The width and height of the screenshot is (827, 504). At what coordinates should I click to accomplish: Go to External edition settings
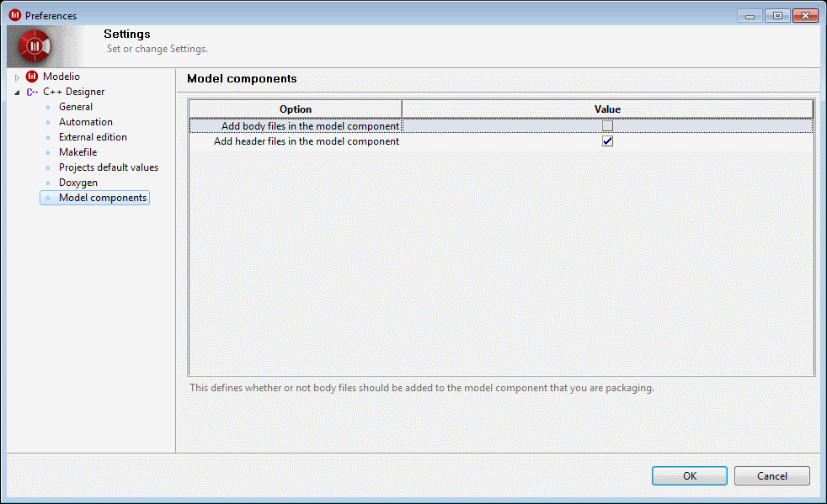tap(93, 137)
